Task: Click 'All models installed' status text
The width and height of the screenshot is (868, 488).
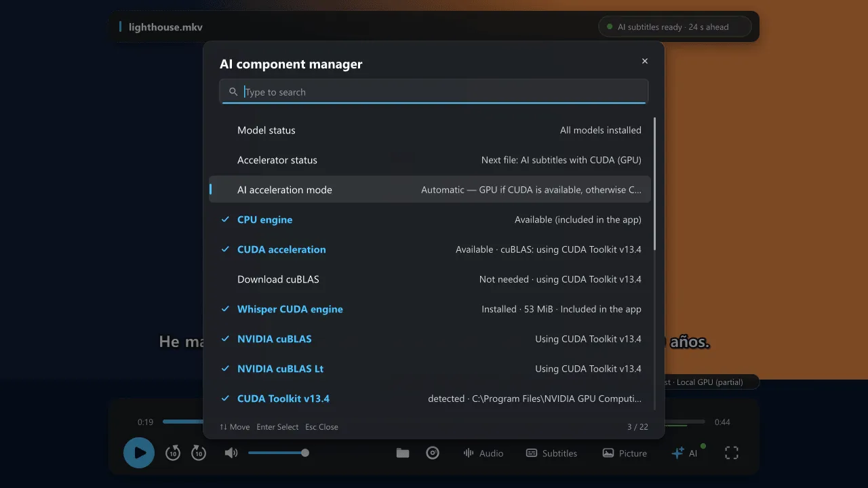Action: point(601,130)
